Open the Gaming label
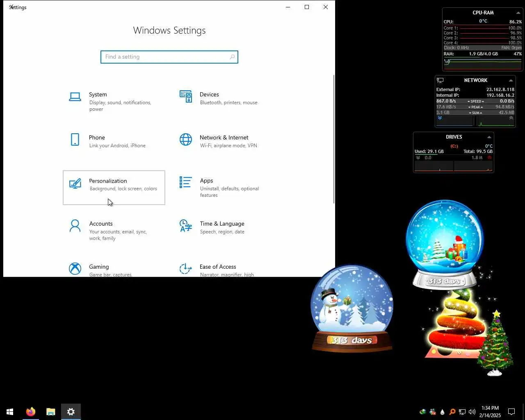This screenshot has height=420, width=525. tap(99, 267)
